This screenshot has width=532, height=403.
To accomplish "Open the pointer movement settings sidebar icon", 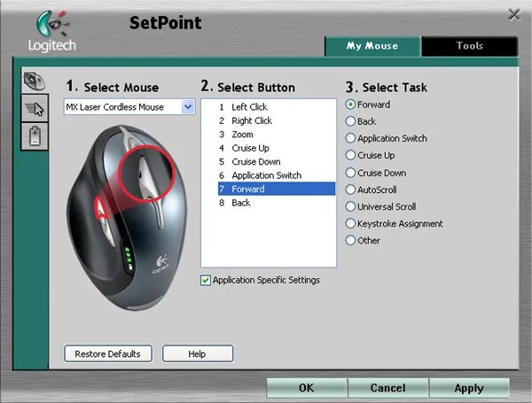I will click(x=35, y=109).
